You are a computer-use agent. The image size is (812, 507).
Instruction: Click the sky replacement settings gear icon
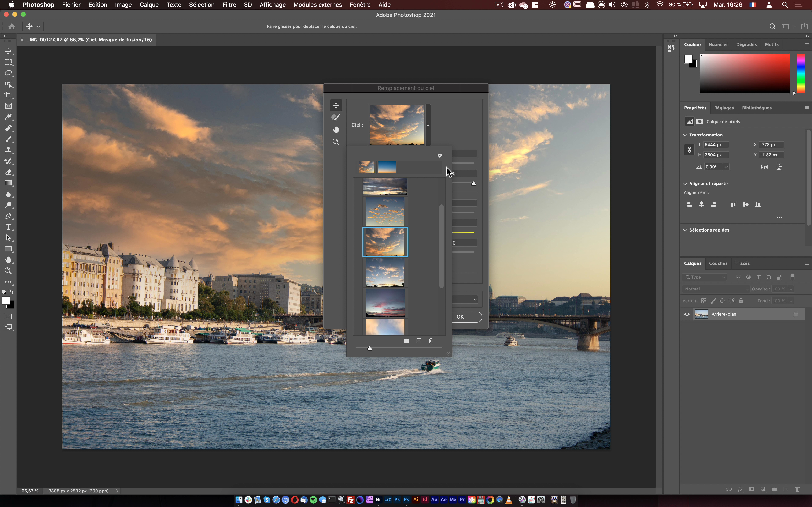[440, 155]
